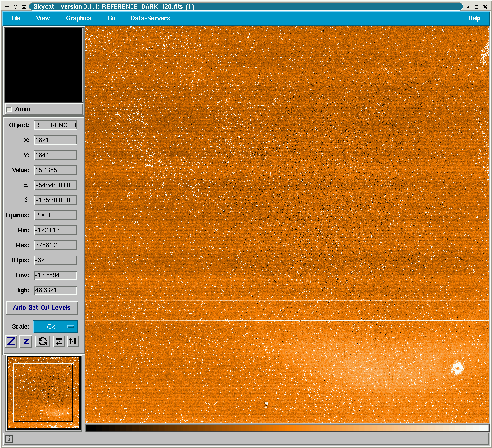Click the pan window thumbnail of the image
The height and width of the screenshot is (448, 492).
click(x=43, y=392)
